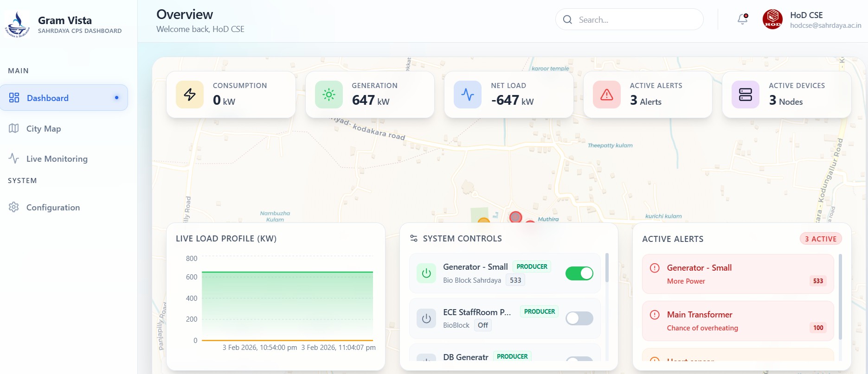The image size is (868, 374).
Task: Open the Generator - Small alert
Action: (738, 274)
